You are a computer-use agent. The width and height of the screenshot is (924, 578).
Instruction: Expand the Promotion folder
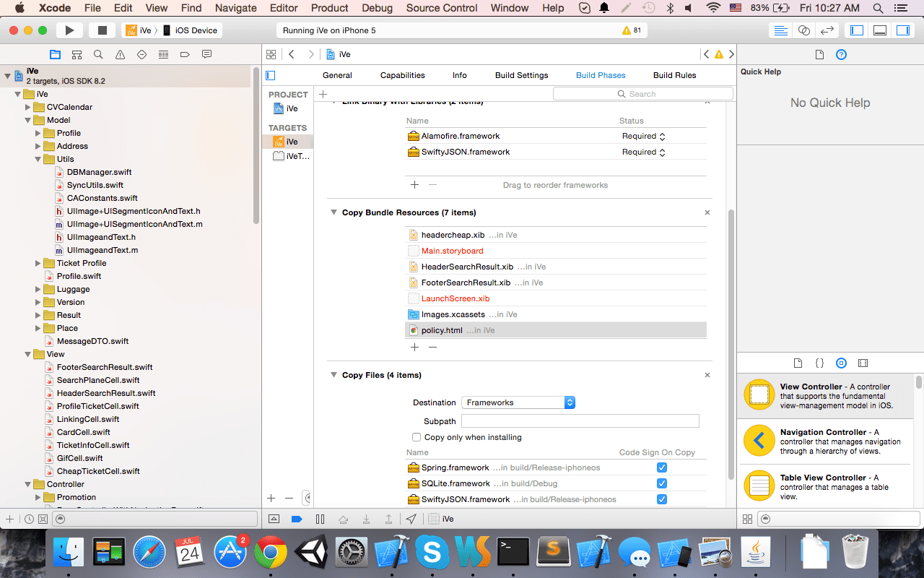click(x=38, y=497)
